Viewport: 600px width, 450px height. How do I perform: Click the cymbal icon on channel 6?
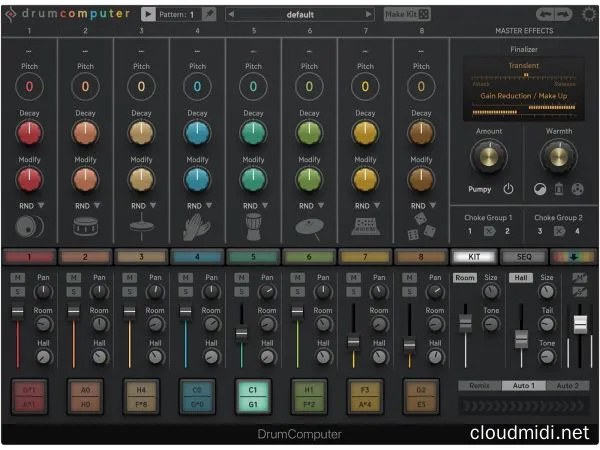[309, 227]
